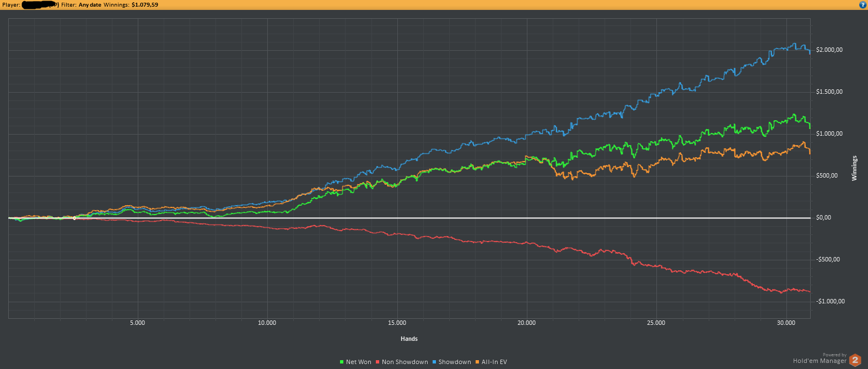The height and width of the screenshot is (369, 868).
Task: Click the 'Filter: Any date' header text
Action: tap(81, 5)
